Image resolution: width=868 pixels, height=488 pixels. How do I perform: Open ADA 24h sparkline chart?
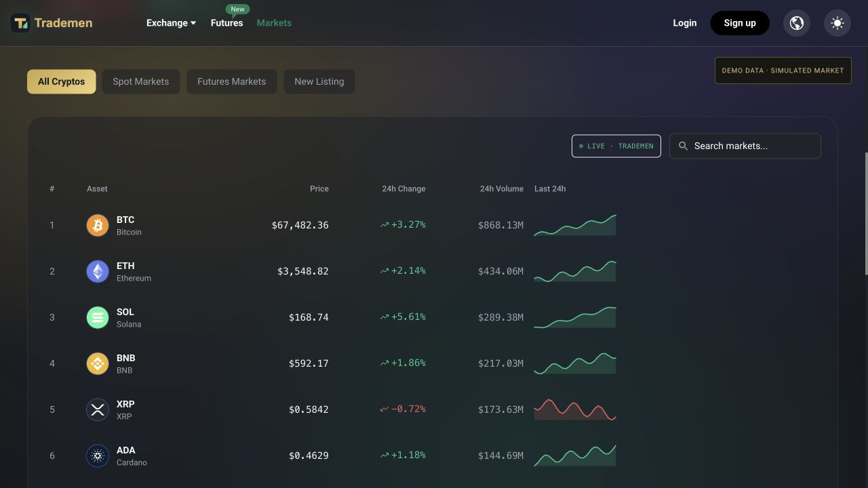[575, 455]
